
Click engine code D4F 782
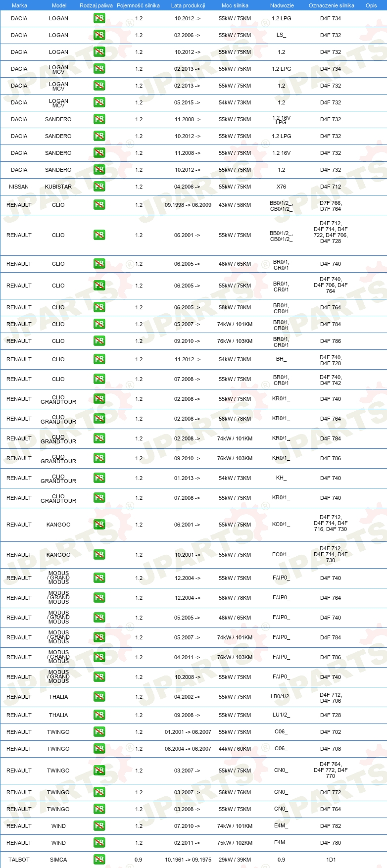[331, 826]
